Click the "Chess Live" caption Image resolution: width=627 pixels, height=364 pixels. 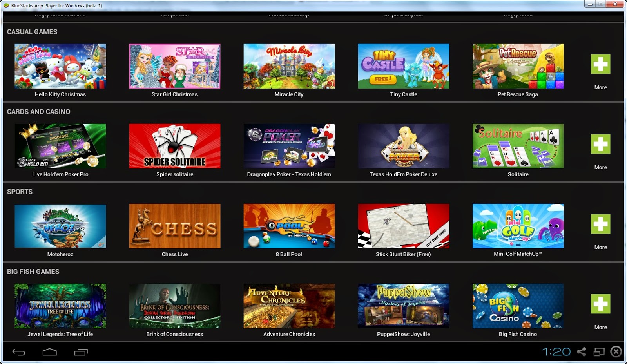[175, 254]
